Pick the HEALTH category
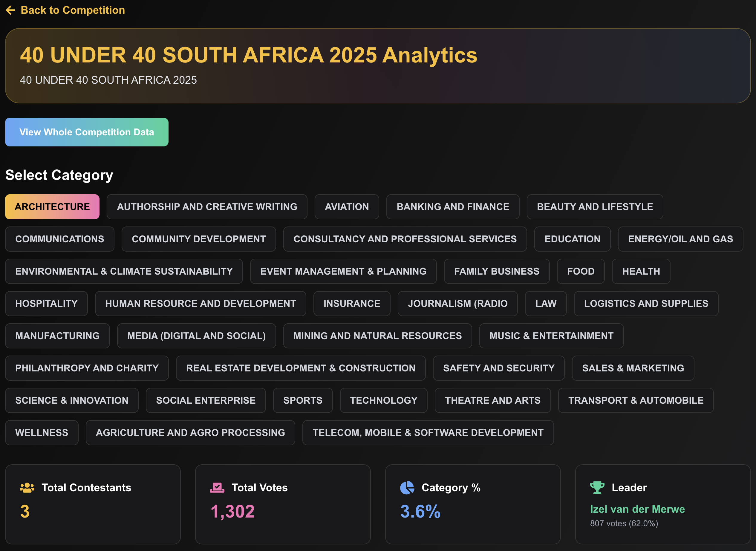The height and width of the screenshot is (551, 756). point(641,272)
